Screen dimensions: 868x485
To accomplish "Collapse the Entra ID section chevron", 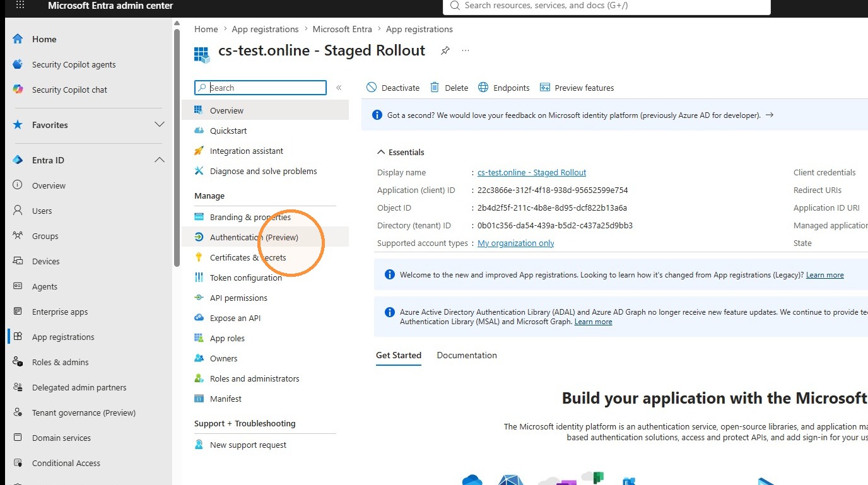I will point(160,160).
